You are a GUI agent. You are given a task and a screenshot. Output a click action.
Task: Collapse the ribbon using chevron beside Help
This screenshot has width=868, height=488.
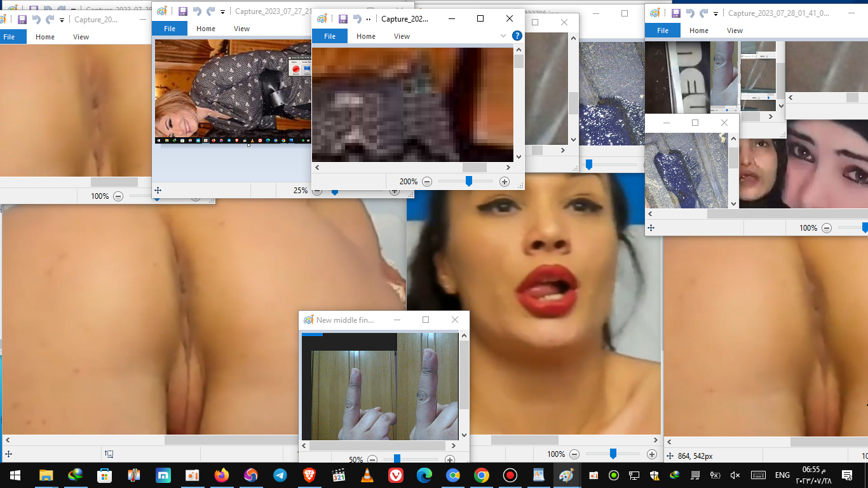[x=503, y=36]
